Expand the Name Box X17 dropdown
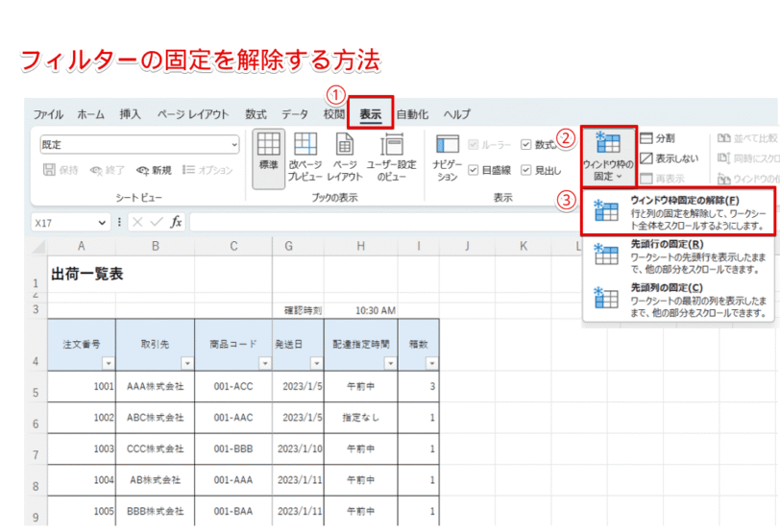This screenshot has width=780, height=532. 102,223
